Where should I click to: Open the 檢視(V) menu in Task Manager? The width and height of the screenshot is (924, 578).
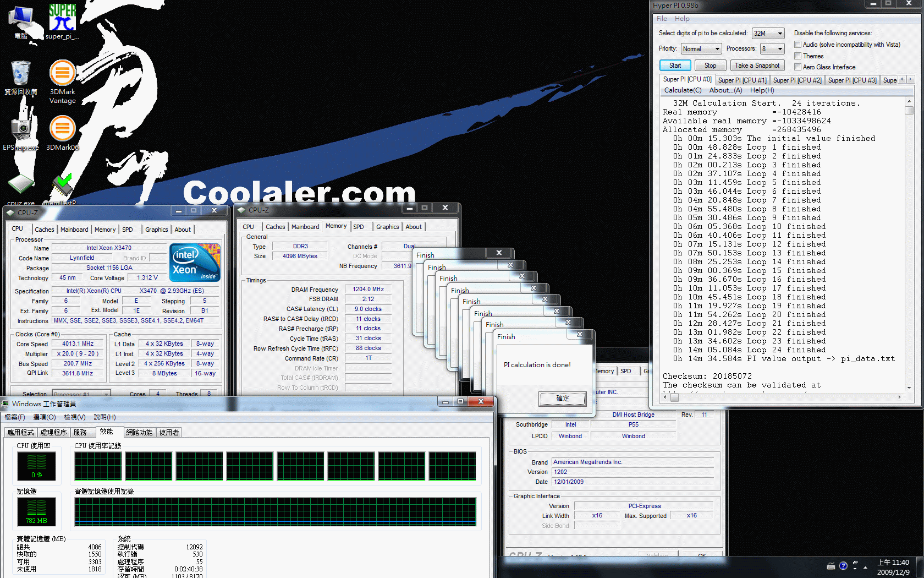click(74, 417)
